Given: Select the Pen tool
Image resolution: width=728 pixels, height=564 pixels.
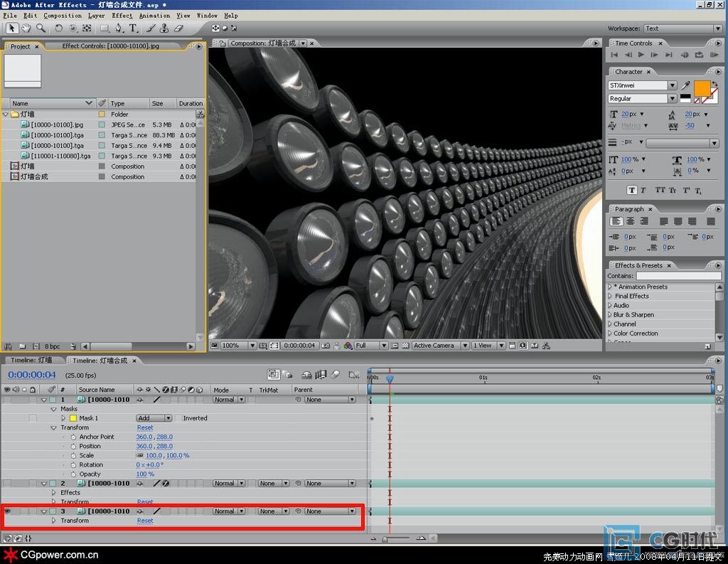Looking at the screenshot, I should point(119,28).
